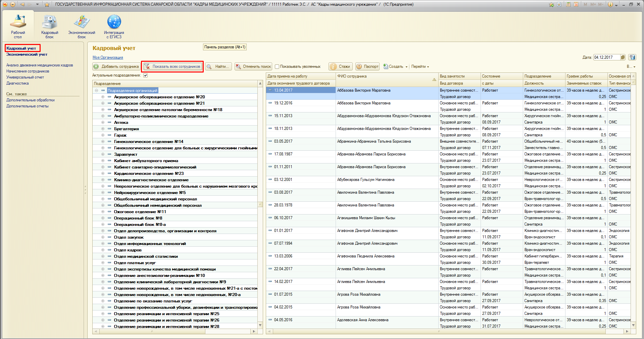Switch to Экономический учет in left panel
Image resolution: width=644 pixels, height=339 pixels.
point(27,54)
